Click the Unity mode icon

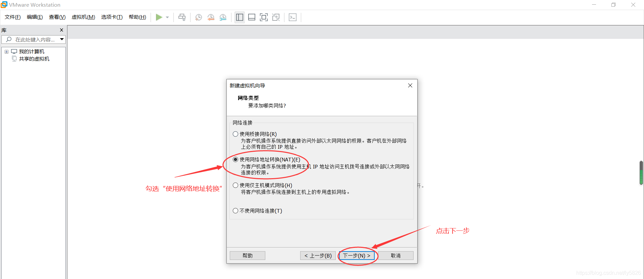276,17
